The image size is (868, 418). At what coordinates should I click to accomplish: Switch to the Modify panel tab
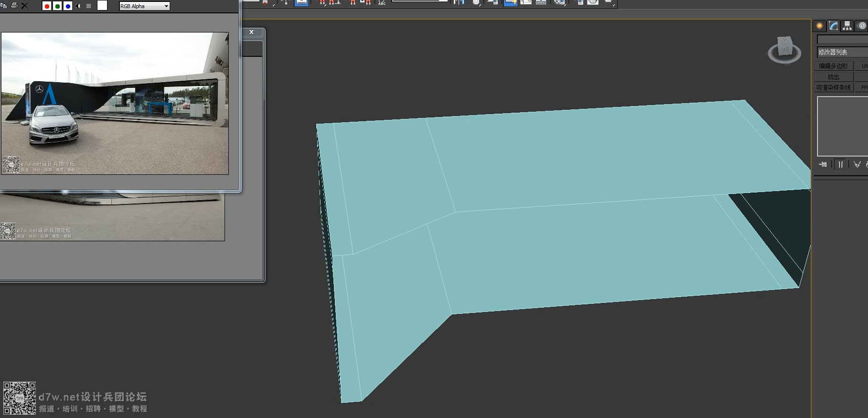tap(834, 26)
